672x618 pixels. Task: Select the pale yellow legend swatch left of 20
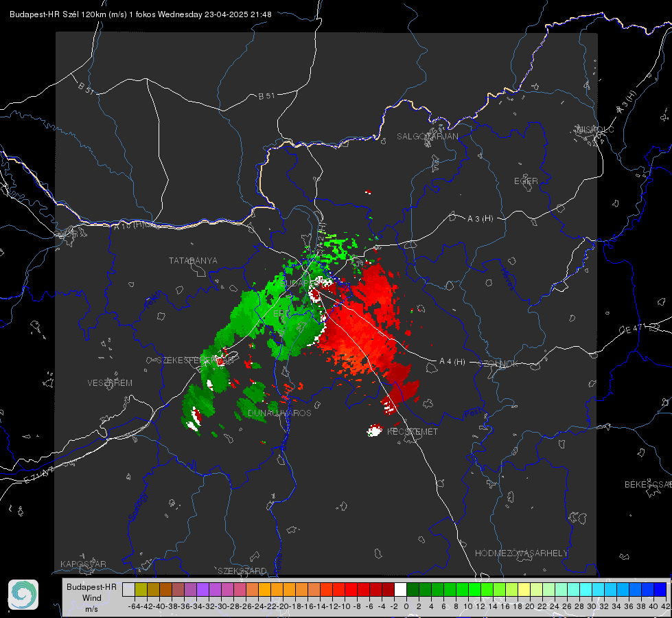[x=524, y=589]
